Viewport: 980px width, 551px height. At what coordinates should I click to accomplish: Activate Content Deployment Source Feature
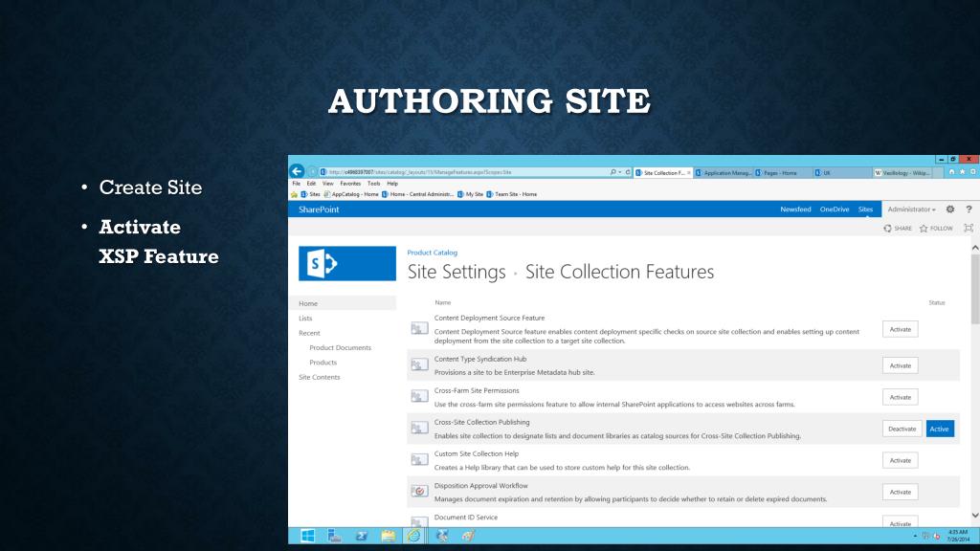tap(900, 329)
